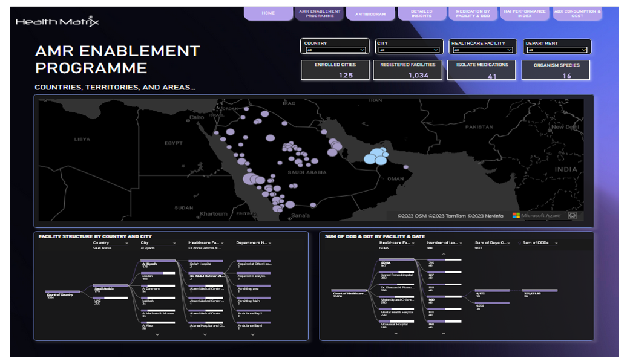Open the HAI Performance Index tab
The width and height of the screenshot is (630, 364).
pyautogui.click(x=525, y=14)
